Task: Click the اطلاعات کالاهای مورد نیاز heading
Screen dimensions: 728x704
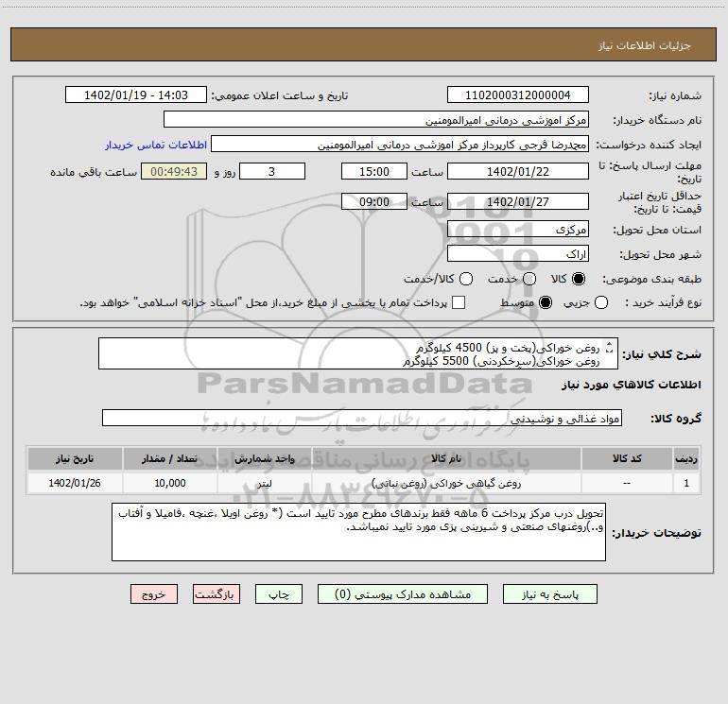Action: (x=631, y=385)
